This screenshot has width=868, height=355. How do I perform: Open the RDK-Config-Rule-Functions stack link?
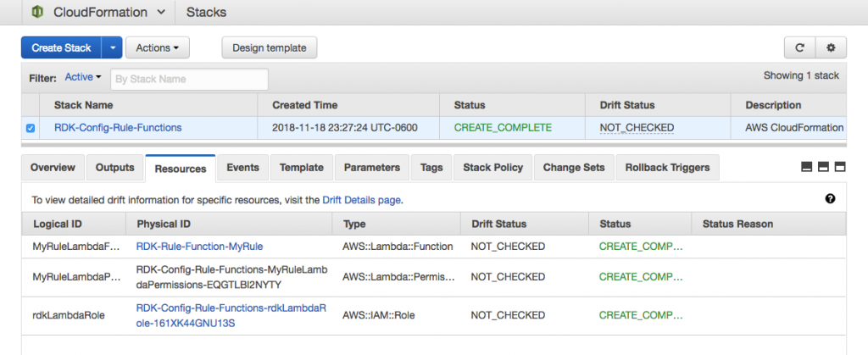[x=118, y=128]
